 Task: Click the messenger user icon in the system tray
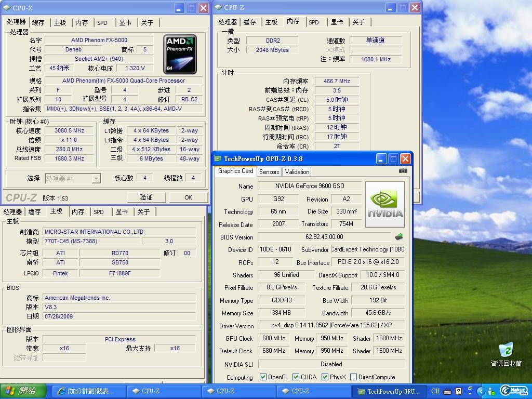click(x=491, y=391)
